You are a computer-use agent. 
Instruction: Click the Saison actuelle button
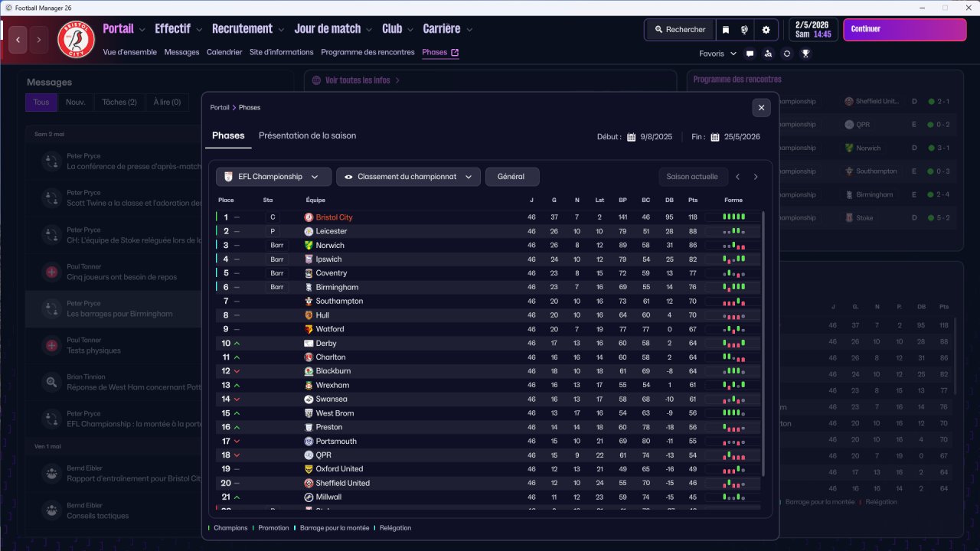point(692,177)
